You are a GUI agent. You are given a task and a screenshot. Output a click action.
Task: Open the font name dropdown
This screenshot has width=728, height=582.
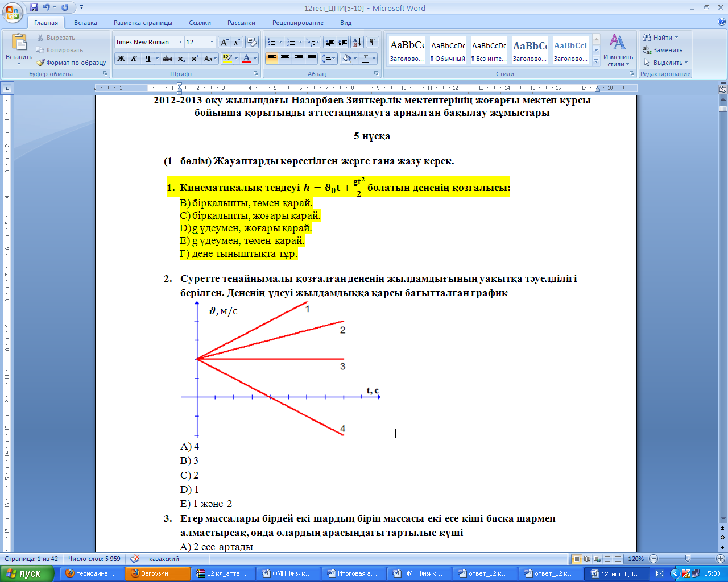[x=180, y=42]
